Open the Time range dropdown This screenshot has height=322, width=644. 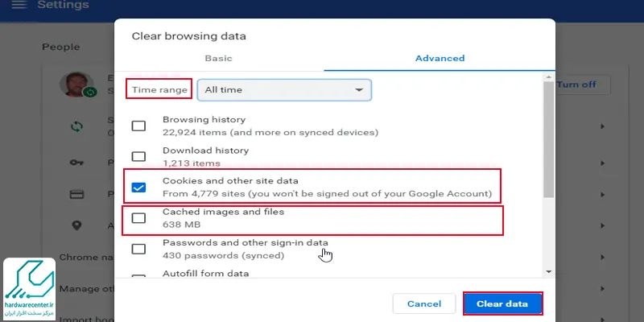point(283,90)
